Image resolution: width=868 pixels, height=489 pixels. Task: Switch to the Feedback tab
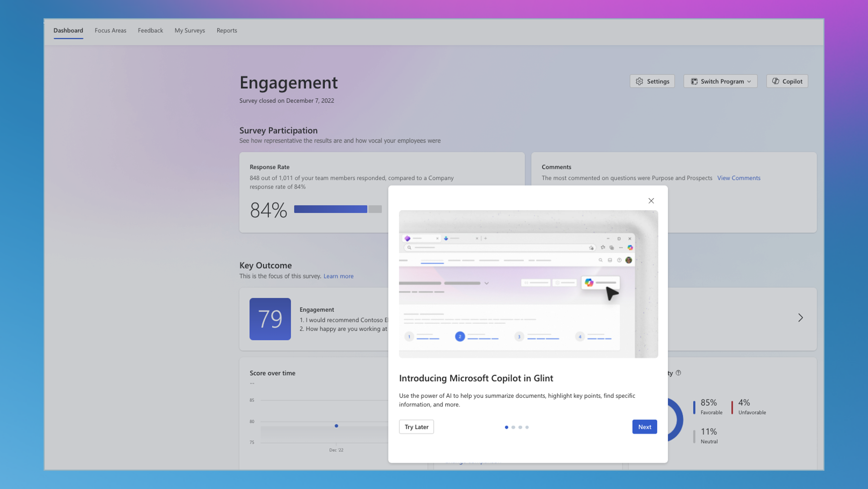coord(150,30)
